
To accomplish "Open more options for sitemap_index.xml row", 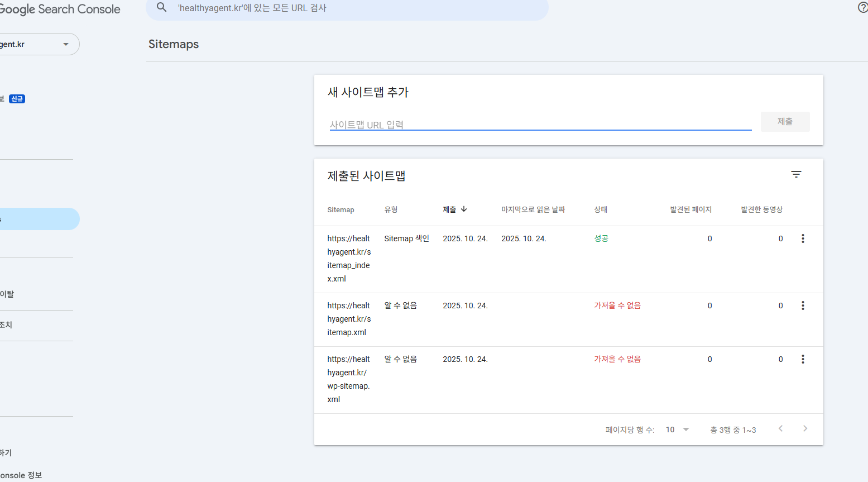I will (x=803, y=238).
